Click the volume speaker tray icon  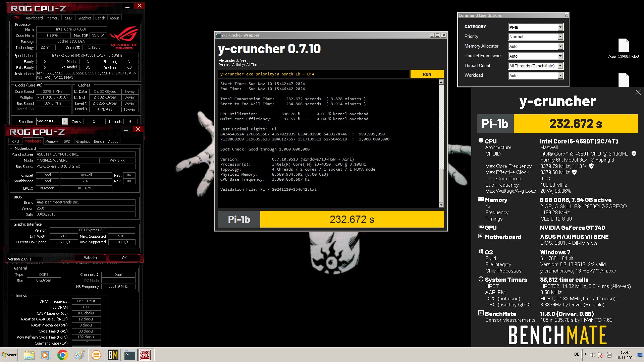click(593, 355)
